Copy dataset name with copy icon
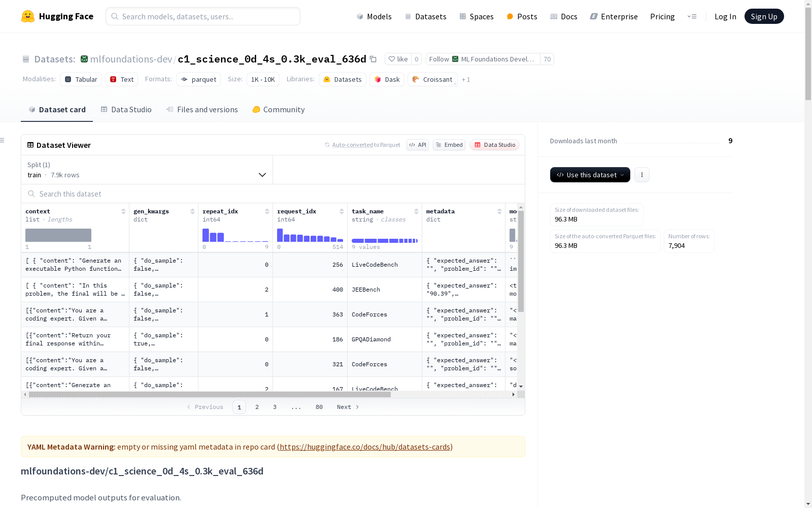The image size is (812, 508). click(373, 59)
